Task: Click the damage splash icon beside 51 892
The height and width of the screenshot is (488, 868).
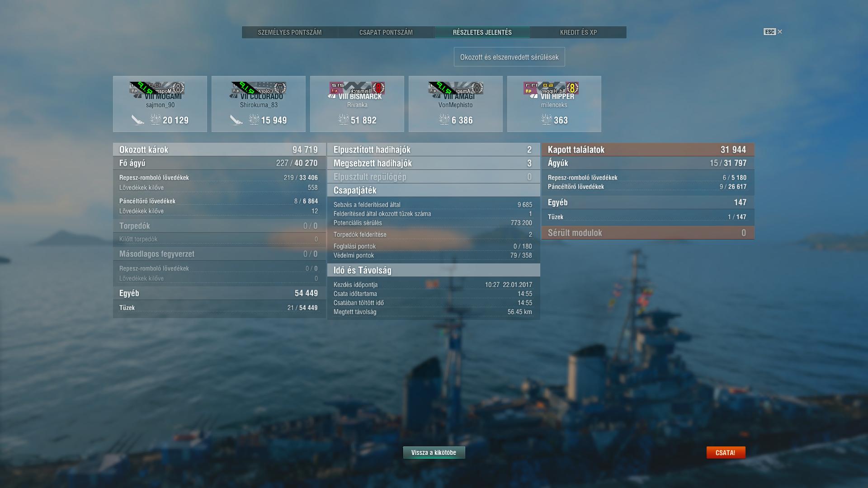Action: tap(344, 119)
